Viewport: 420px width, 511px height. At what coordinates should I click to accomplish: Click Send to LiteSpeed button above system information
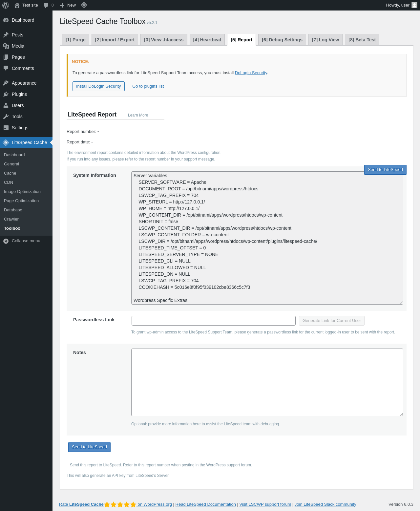coord(385,170)
